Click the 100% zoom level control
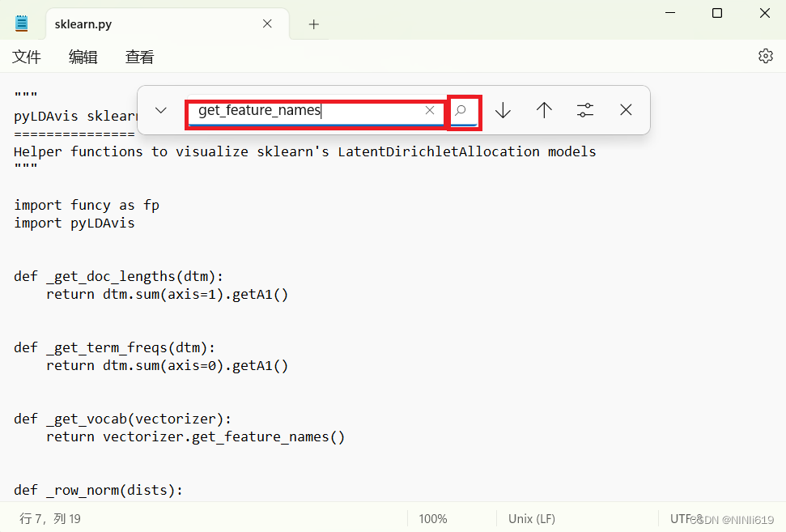786x532 pixels. tap(432, 518)
